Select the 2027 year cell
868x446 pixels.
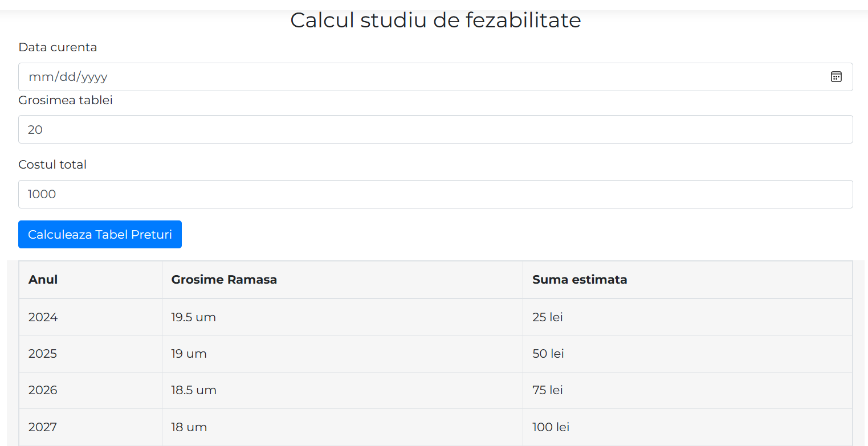click(43, 427)
